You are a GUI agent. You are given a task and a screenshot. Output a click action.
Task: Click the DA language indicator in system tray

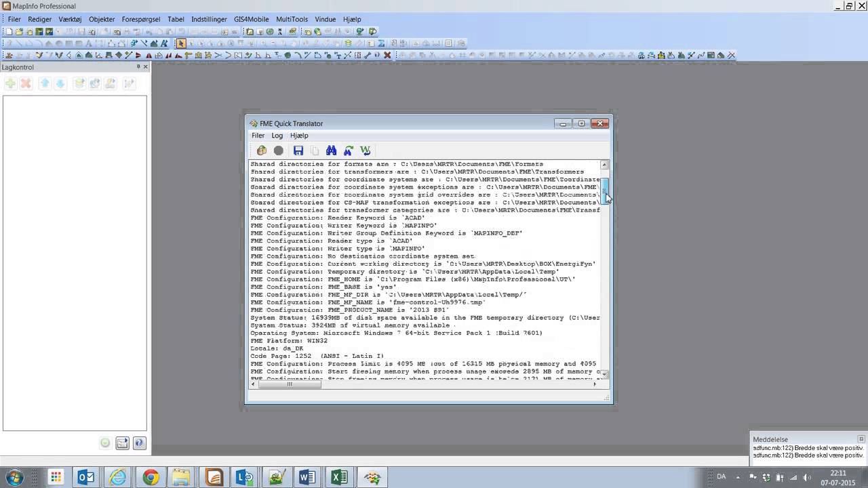(x=721, y=477)
